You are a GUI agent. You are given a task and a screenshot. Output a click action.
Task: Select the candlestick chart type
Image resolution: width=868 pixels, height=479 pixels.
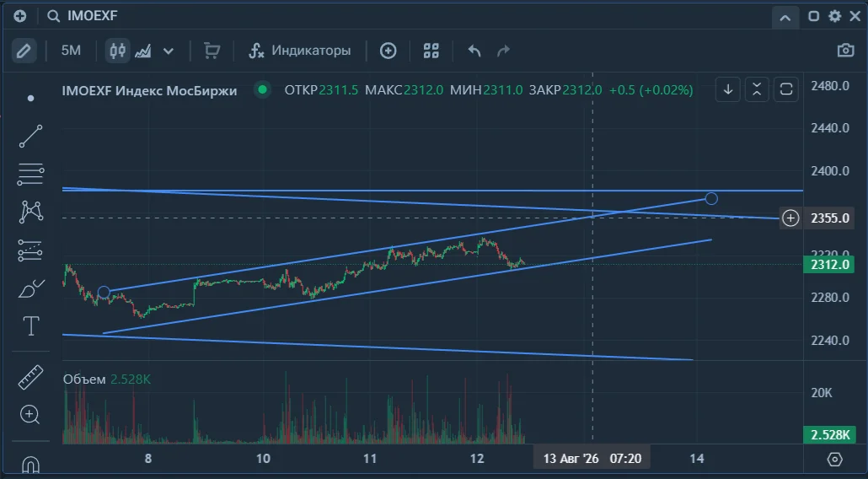coord(117,51)
